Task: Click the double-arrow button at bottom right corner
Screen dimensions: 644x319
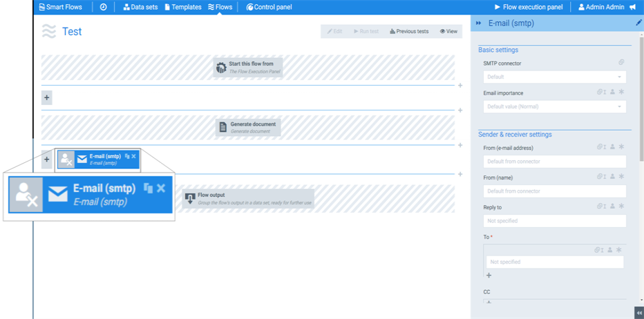Action: pos(639,313)
